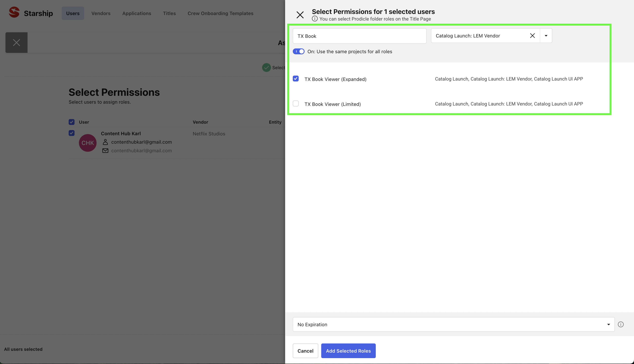The width and height of the screenshot is (634, 364).
Task: Click the Cancel button
Action: 305,351
